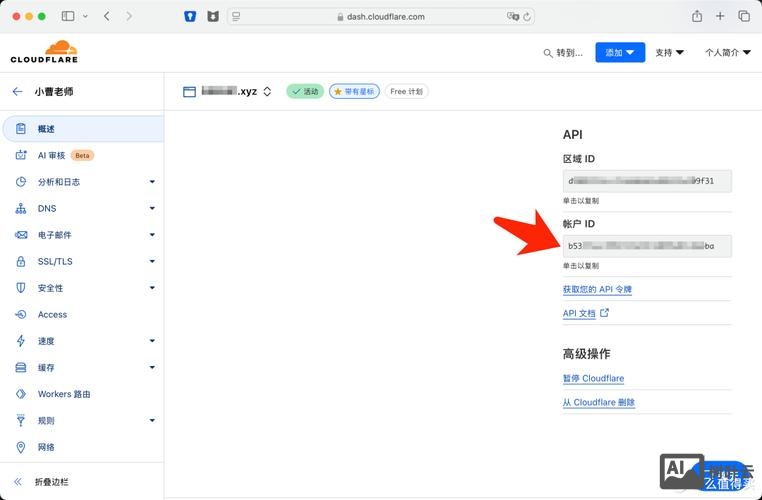
Task: Open the 获取您的 API 令牌 link
Action: (x=597, y=290)
